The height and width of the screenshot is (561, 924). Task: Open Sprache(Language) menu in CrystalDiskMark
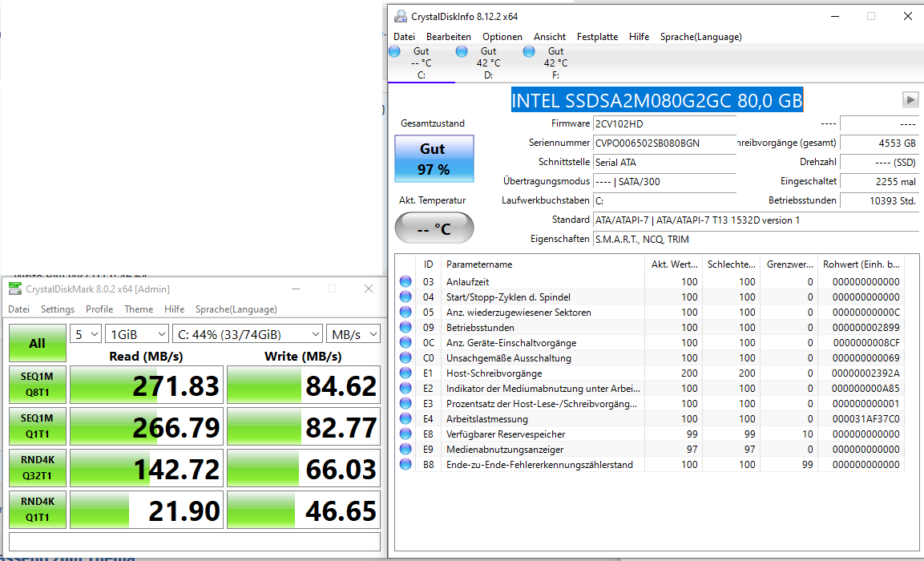(x=236, y=309)
